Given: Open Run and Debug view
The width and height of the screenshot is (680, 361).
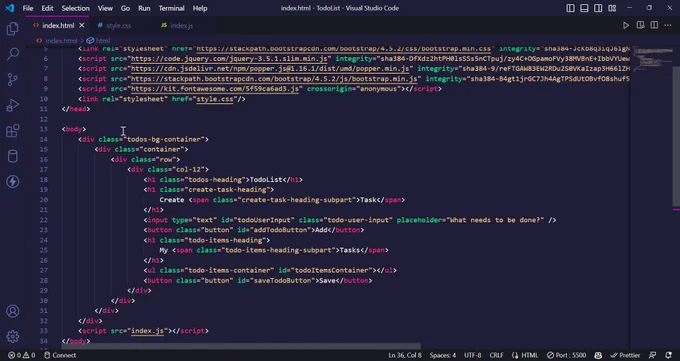Looking at the screenshot, I should pos(13,105).
